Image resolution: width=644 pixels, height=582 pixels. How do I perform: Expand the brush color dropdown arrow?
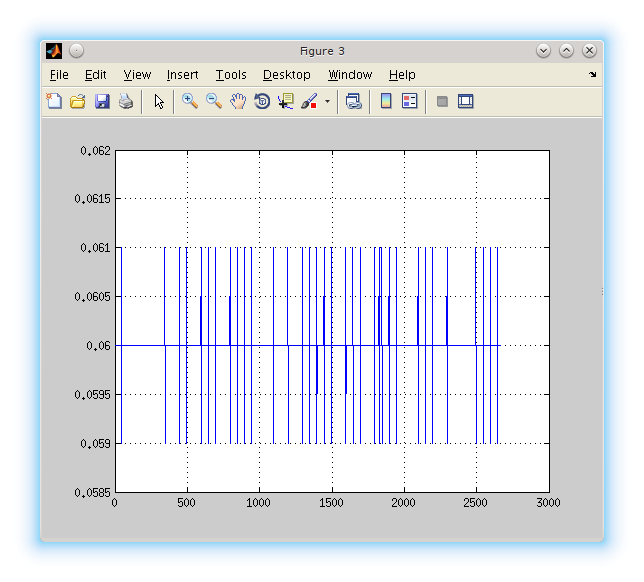[x=327, y=102]
